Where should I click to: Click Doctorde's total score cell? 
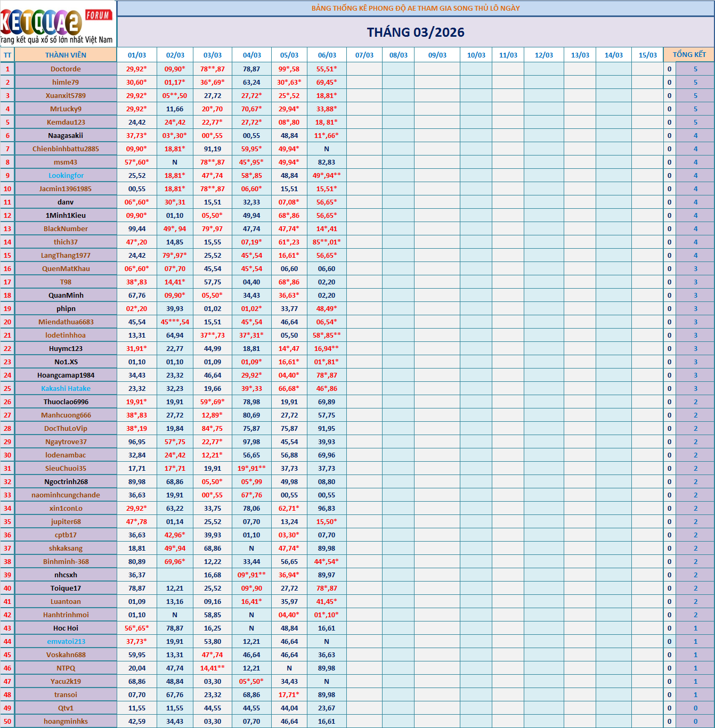(x=695, y=69)
